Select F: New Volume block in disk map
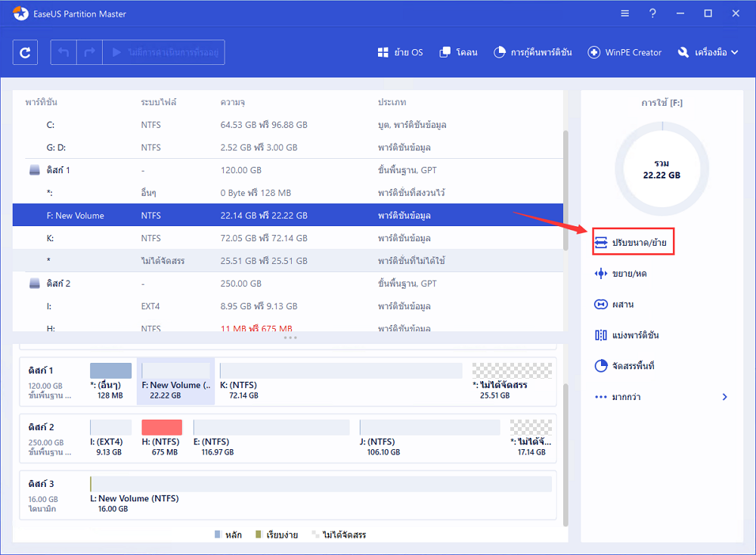Image resolution: width=756 pixels, height=555 pixels. point(176,381)
